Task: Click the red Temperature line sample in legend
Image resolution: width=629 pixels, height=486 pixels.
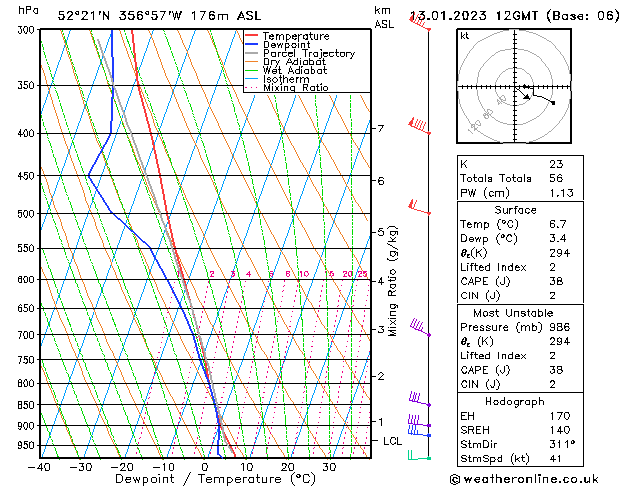Action: tap(252, 36)
